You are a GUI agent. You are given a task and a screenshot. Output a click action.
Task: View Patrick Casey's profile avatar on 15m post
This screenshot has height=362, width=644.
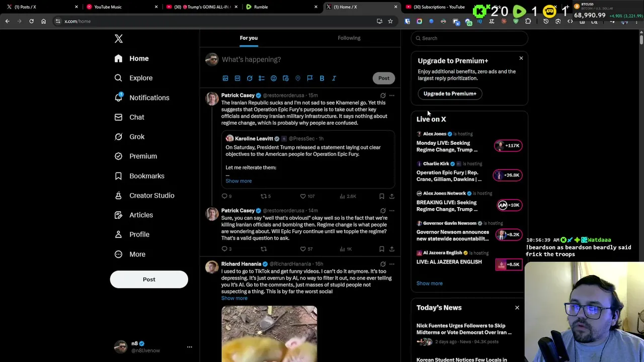click(212, 99)
